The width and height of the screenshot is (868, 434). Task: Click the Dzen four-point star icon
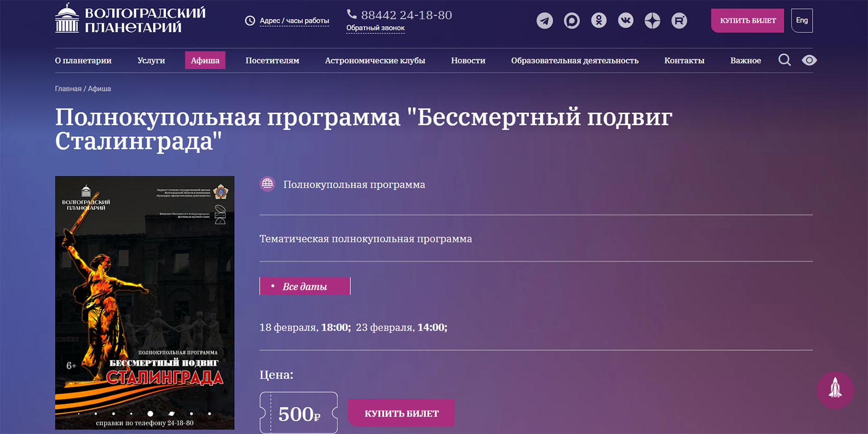652,21
